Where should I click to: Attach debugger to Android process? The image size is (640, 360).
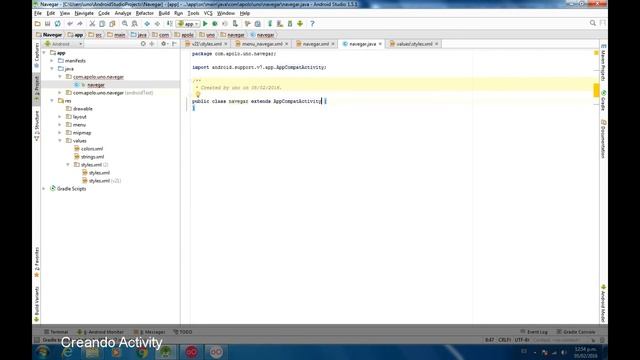tap(235, 24)
